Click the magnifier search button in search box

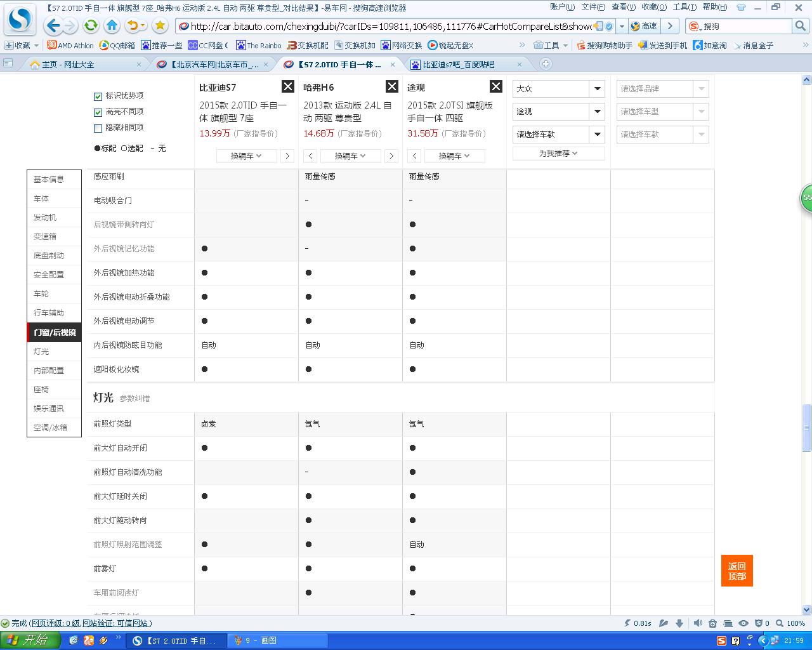pyautogui.click(x=801, y=26)
